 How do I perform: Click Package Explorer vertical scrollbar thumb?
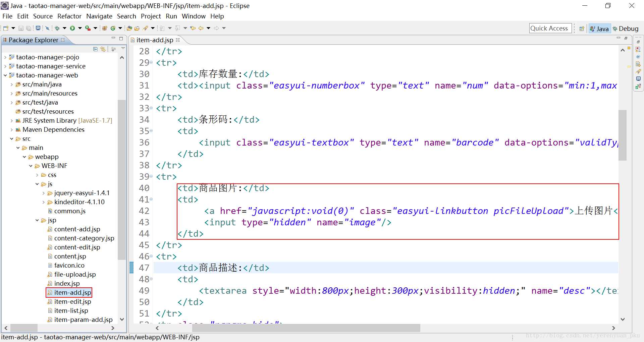click(x=122, y=180)
